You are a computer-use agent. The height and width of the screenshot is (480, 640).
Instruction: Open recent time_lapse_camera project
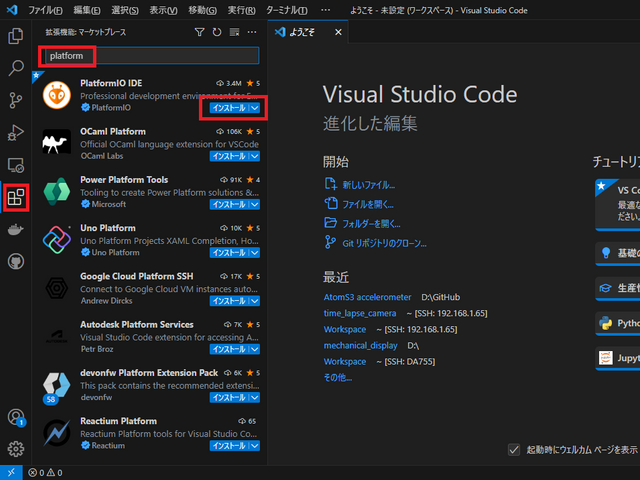[360, 313]
